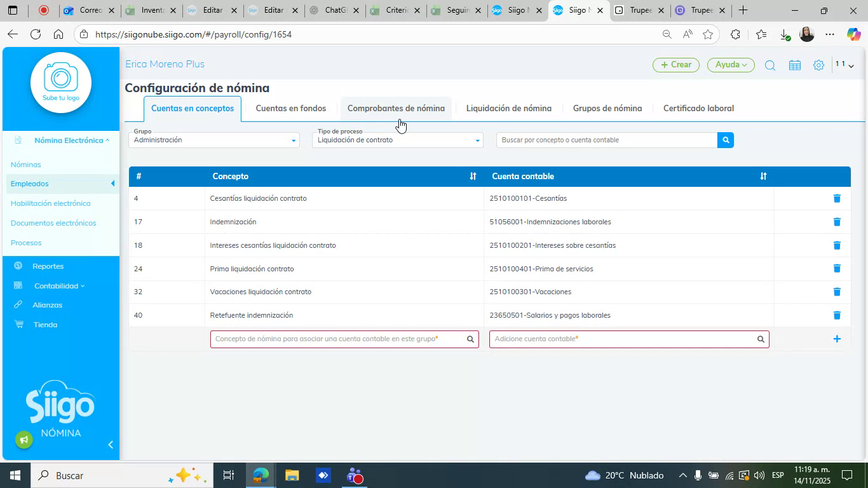Open Nóminas in sidebar

26,165
